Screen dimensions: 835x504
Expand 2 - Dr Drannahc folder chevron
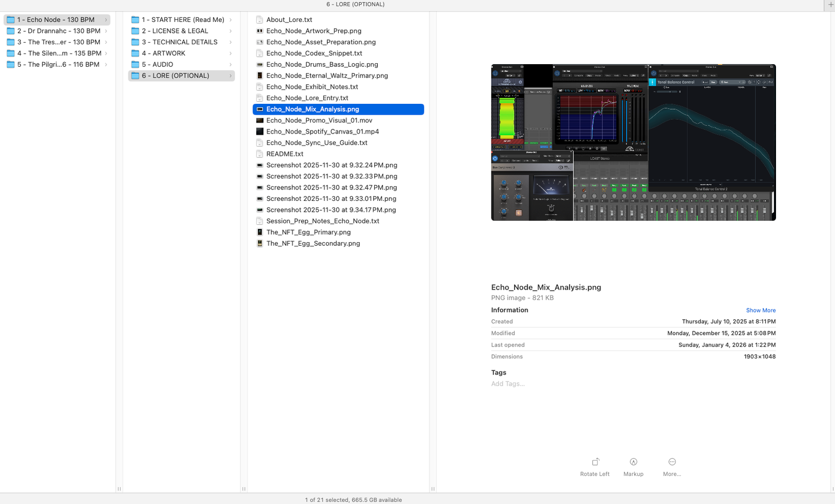pos(106,31)
